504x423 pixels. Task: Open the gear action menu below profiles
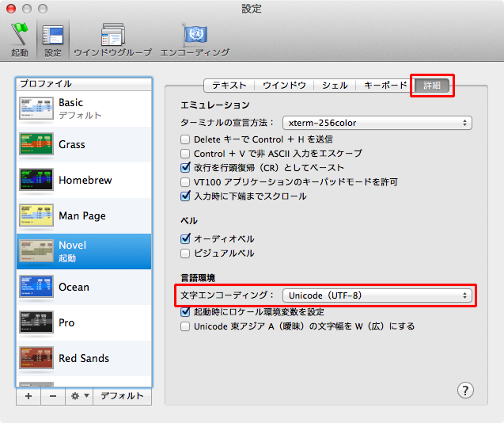[x=80, y=396]
